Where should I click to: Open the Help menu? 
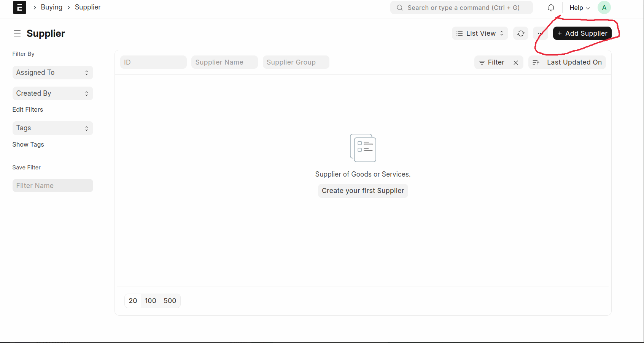coord(579,8)
